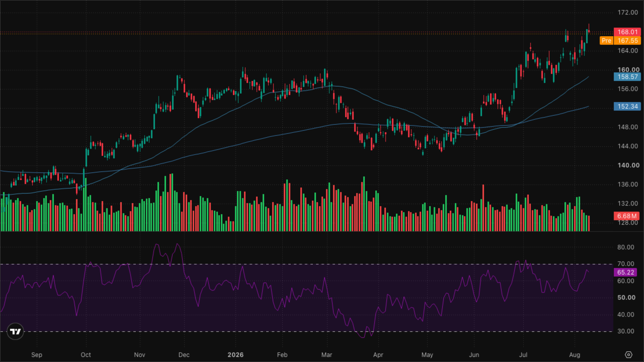Image resolution: width=644 pixels, height=362 pixels.
Task: Click the 136.00 price scale tick
Action: [x=628, y=185]
